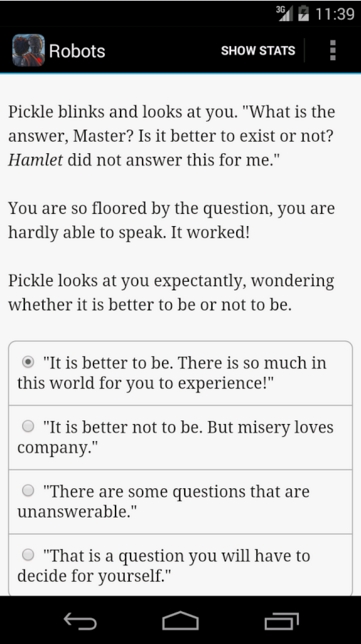Select "It is better not to be" radio
Image resolution: width=361 pixels, height=644 pixels.
pos(28,426)
